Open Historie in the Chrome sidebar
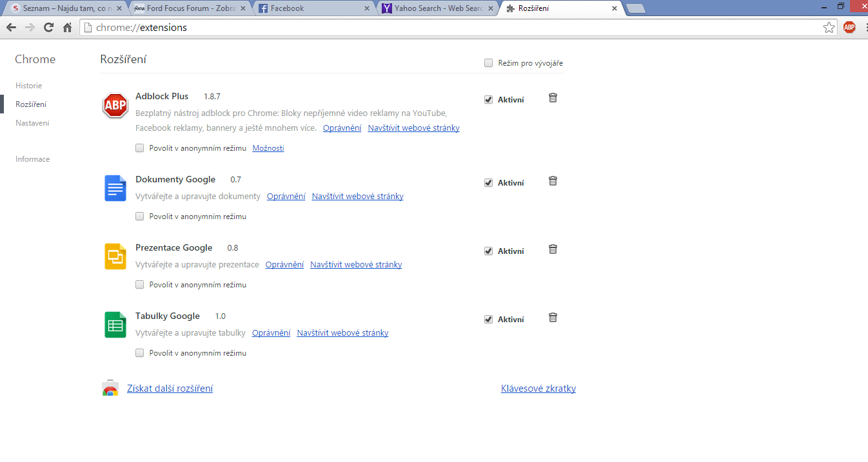Image resolution: width=868 pixels, height=462 pixels. [29, 86]
